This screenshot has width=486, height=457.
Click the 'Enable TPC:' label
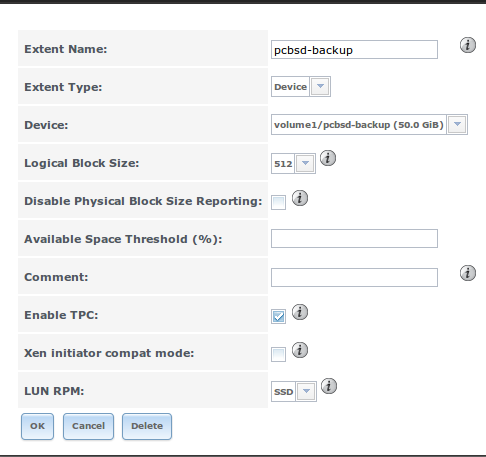pyautogui.click(x=61, y=315)
